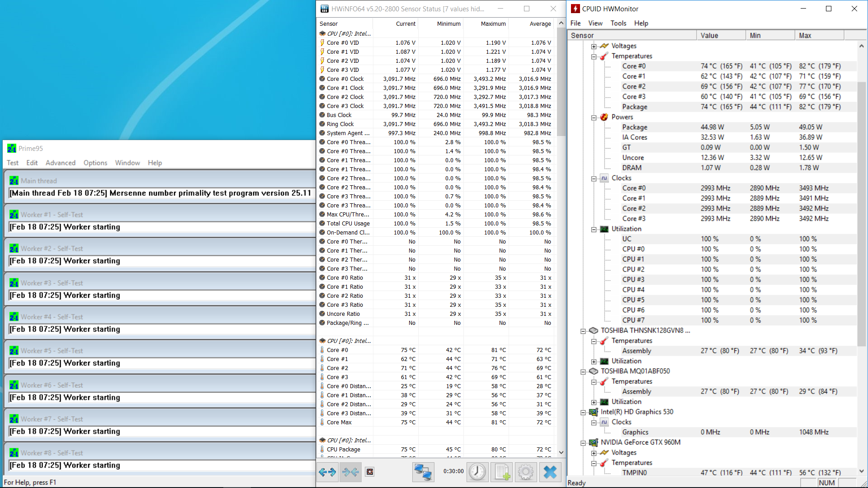Select the Total CPU Usage row in HWiNFO
868x488 pixels.
pos(436,223)
